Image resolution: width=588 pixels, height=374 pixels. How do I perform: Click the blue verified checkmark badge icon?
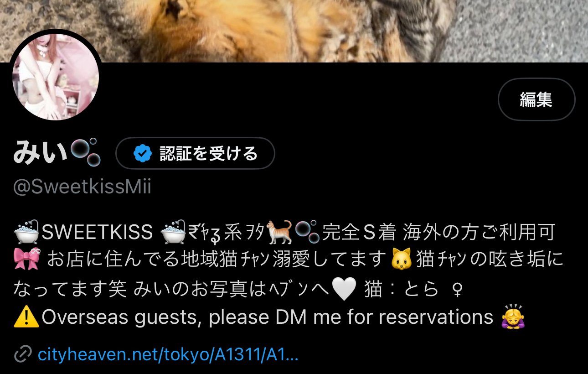142,154
